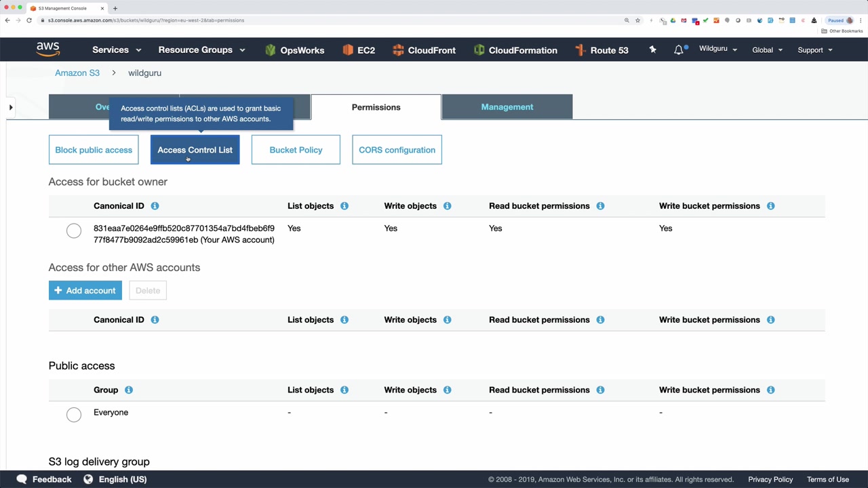Click the AWS logo home icon
Screen dimensions: 868x488
point(48,49)
